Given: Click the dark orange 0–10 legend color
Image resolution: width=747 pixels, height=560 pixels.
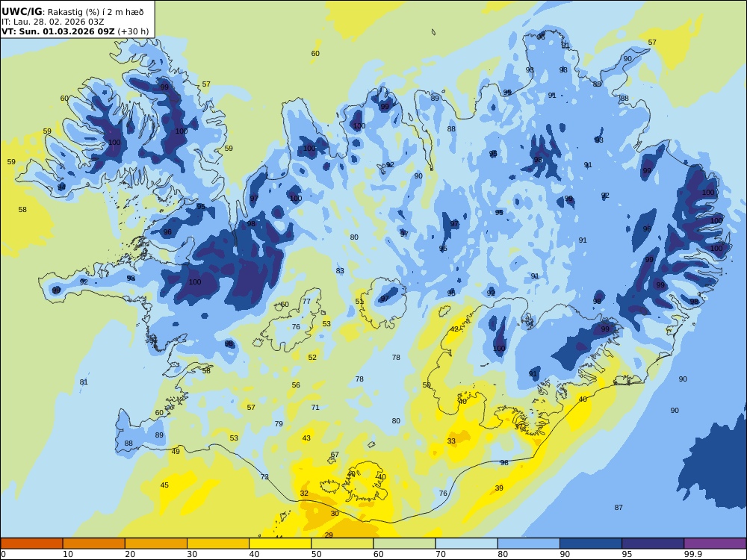Looking at the screenshot, I should tap(31, 544).
